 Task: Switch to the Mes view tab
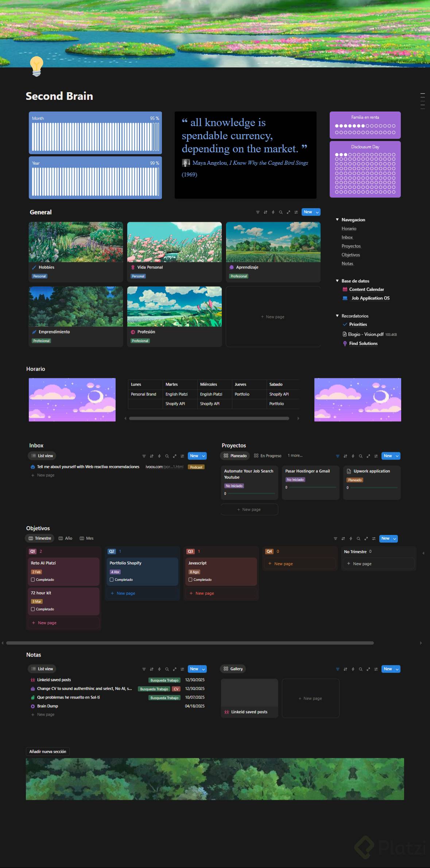[87, 539]
